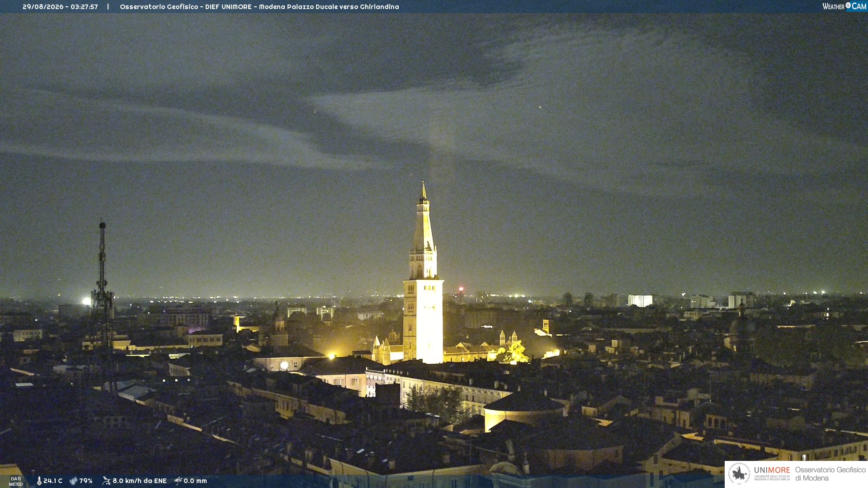Click the 8.0 km/h da ENE wind reading

[140, 481]
